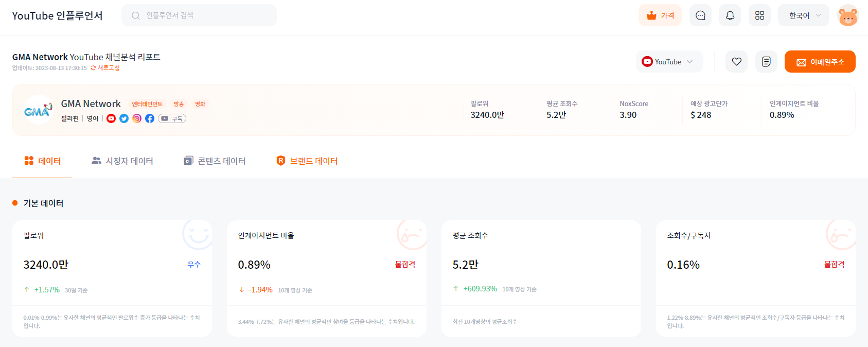Open the notifications bell
Viewport: 868px width, 347px height.
pos(730,15)
